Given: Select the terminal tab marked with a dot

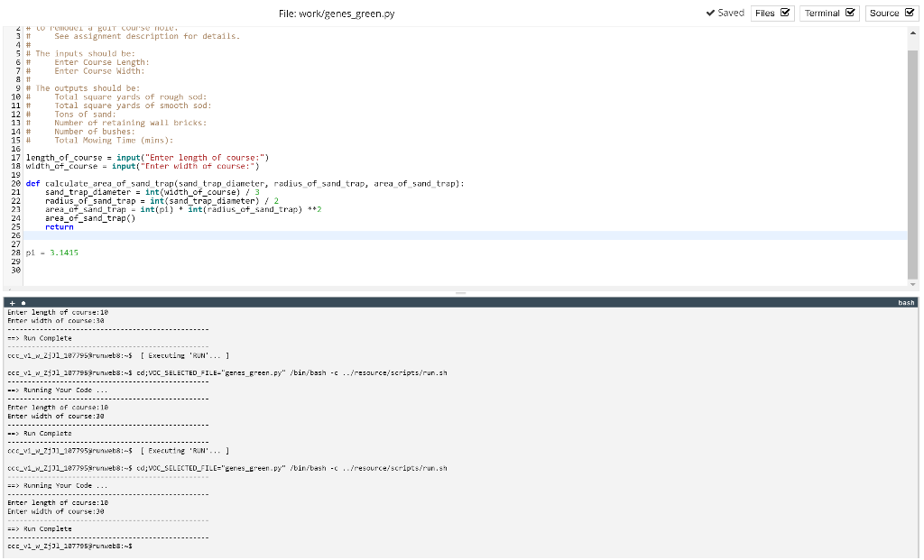Looking at the screenshot, I should [23, 303].
